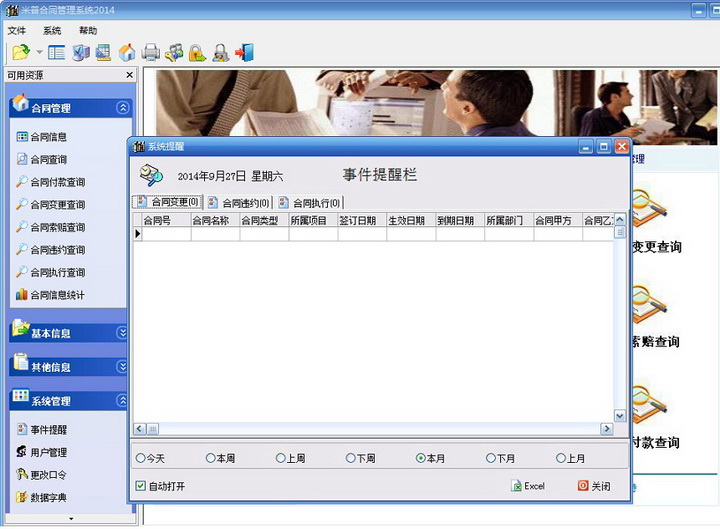Click the magnifier search icon beside the date
The image size is (720, 529).
coord(151,175)
